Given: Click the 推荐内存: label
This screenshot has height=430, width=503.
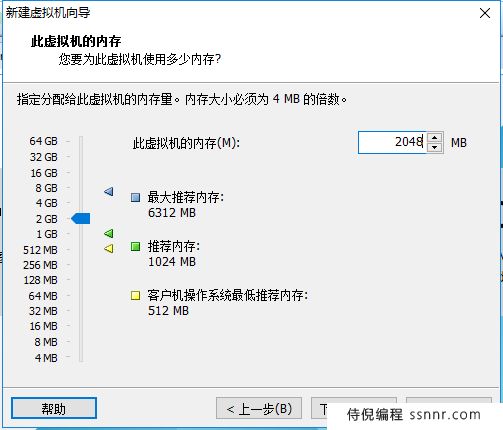Looking at the screenshot, I should (x=174, y=247).
